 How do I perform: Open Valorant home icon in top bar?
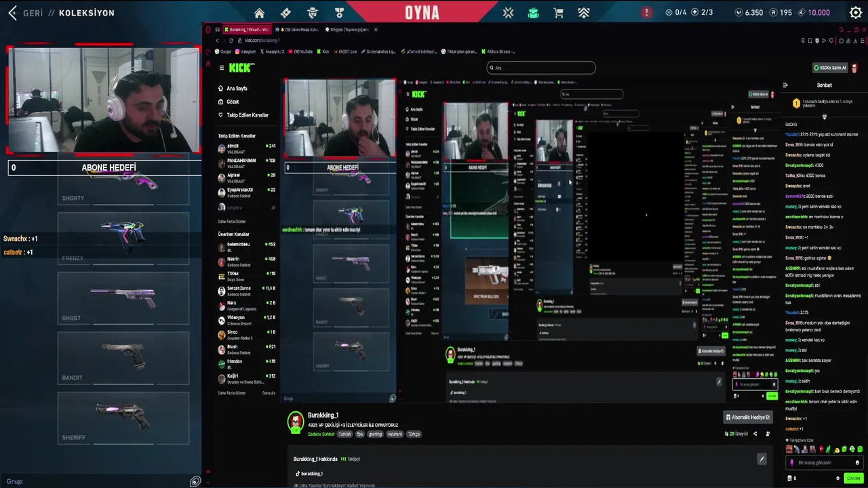tap(259, 13)
